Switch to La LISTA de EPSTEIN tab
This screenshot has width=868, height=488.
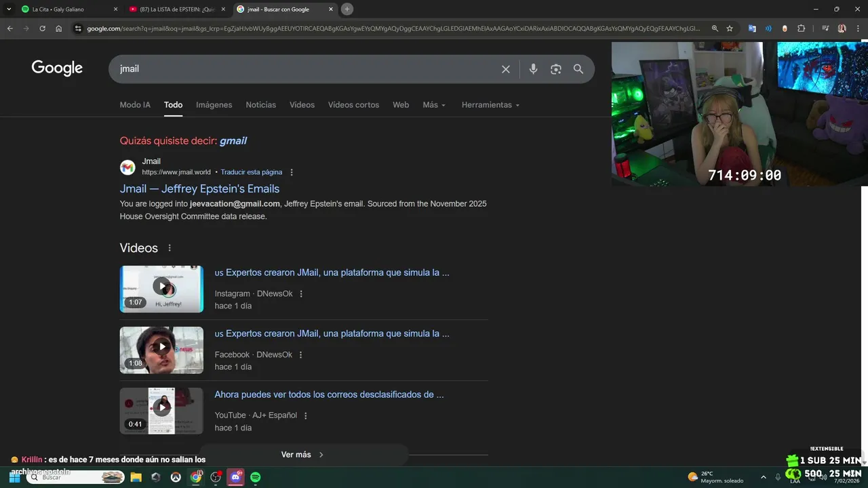tap(178, 9)
